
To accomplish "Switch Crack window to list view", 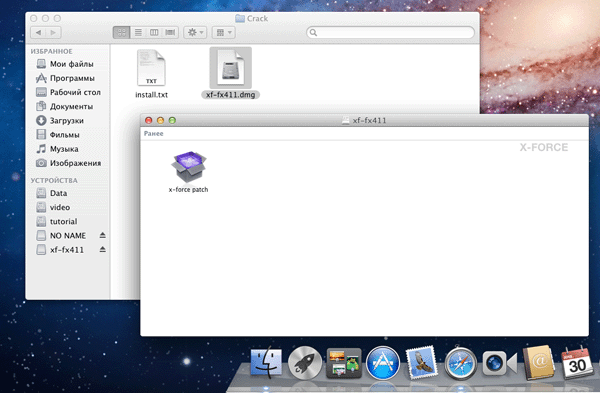I will (x=138, y=33).
